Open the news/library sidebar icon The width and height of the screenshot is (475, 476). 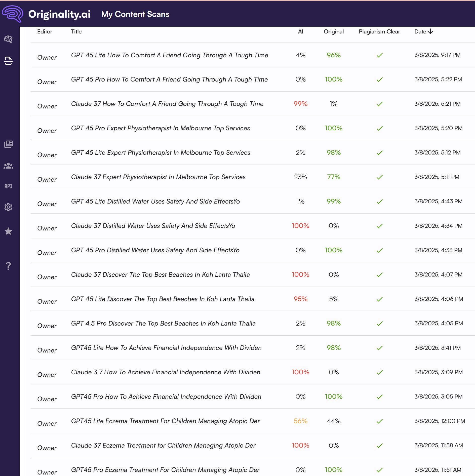8,144
